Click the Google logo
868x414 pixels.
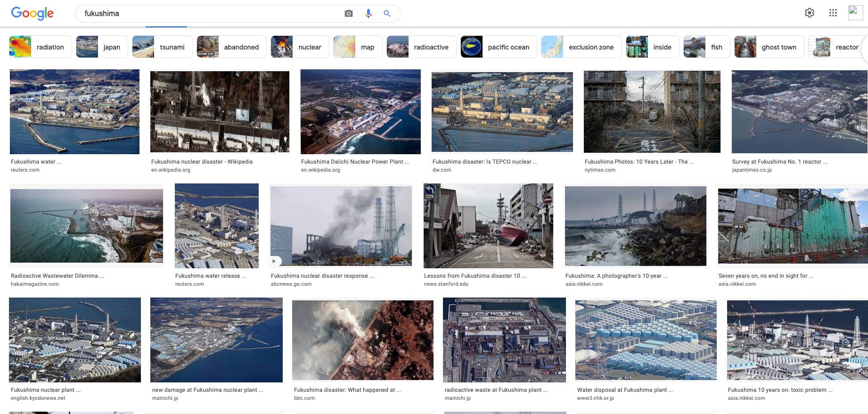pos(33,13)
